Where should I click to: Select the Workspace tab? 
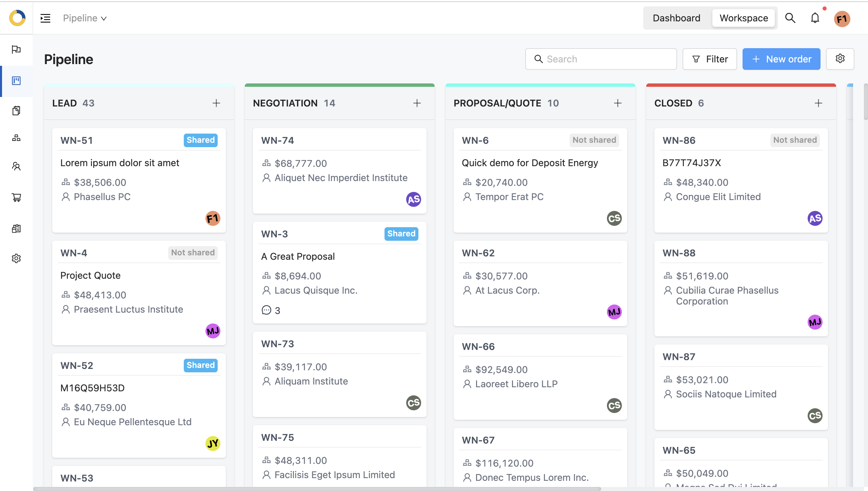744,18
